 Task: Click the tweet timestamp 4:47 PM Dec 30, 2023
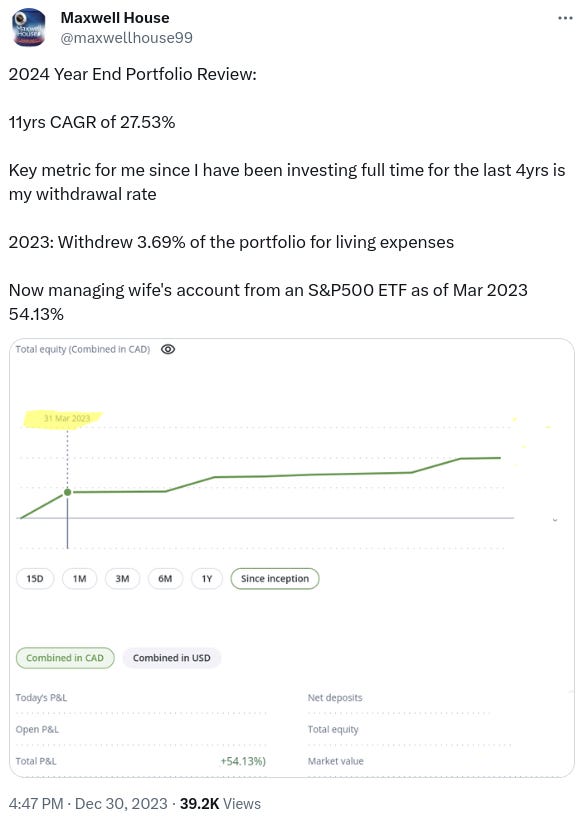(88, 804)
